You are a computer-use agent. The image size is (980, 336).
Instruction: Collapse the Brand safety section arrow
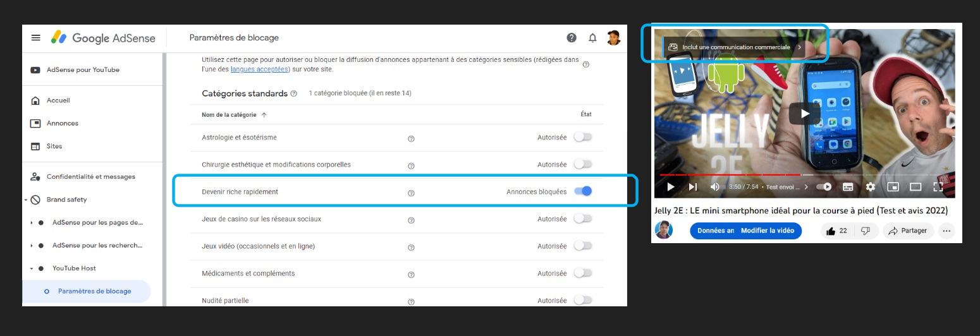pos(26,200)
